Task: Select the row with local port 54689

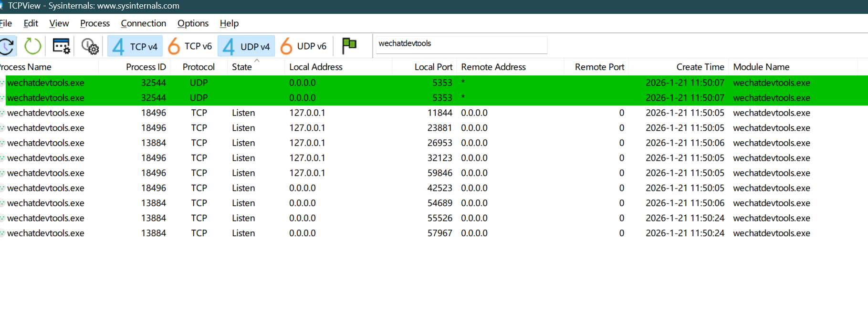Action: (434, 203)
